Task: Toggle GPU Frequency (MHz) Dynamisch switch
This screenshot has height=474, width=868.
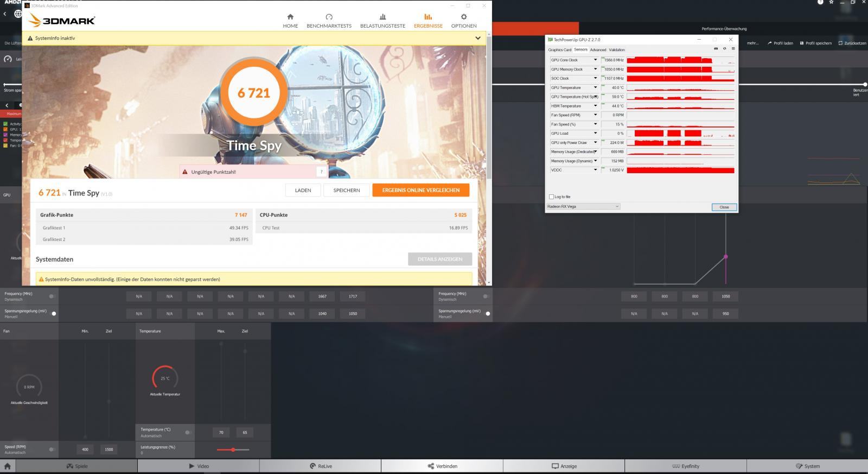Action: point(52,296)
